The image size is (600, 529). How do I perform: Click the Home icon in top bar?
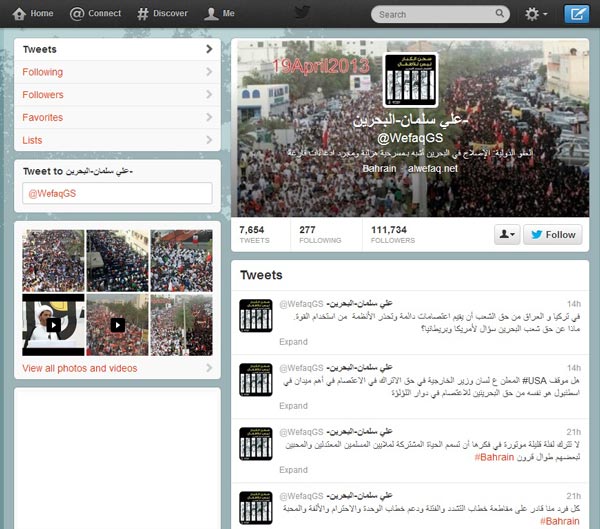pyautogui.click(x=19, y=14)
